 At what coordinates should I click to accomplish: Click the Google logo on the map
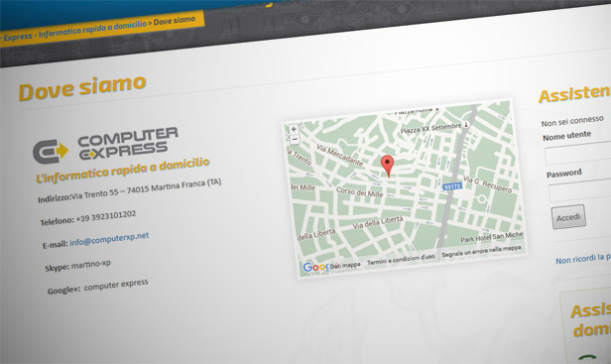tap(316, 267)
